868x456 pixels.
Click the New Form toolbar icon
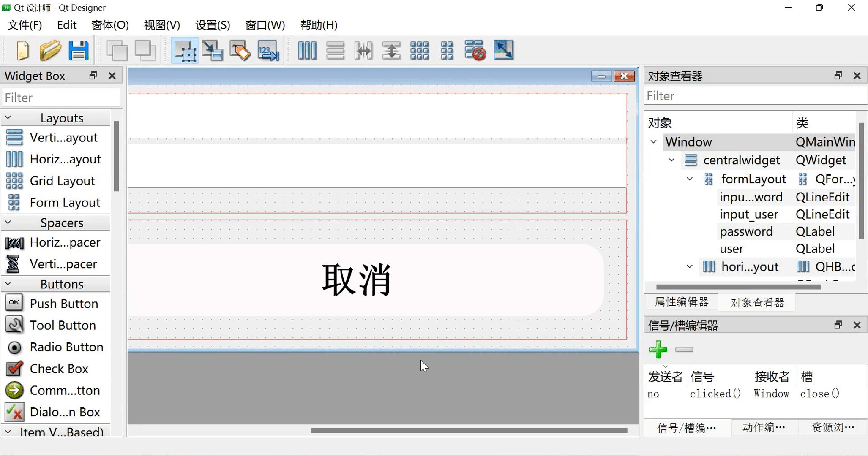pos(23,51)
